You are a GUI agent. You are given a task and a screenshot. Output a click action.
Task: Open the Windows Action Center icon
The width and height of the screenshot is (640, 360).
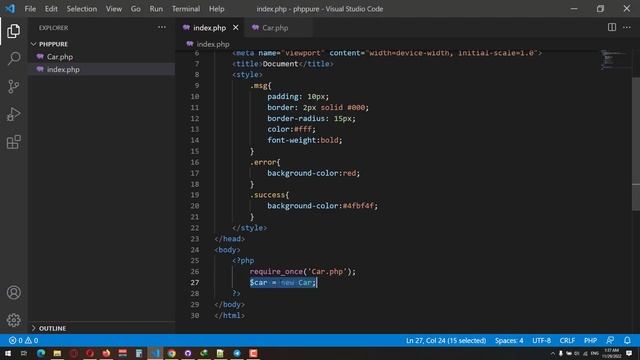629,353
